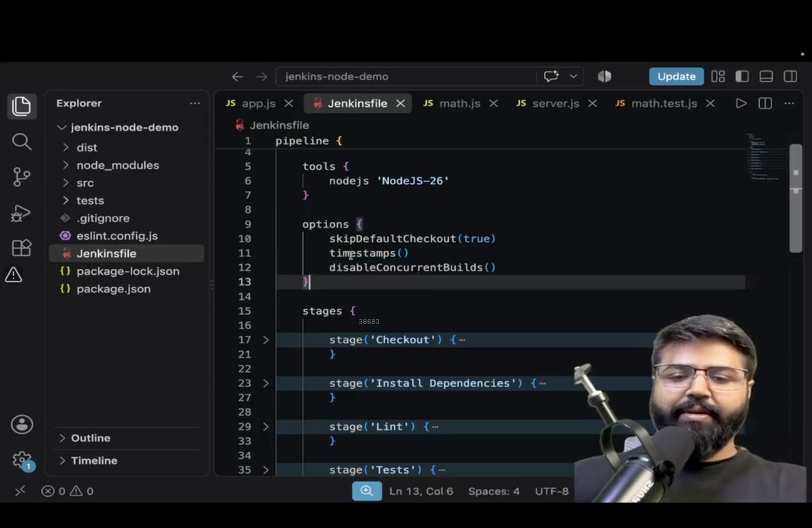Expand the dist folder
812x528 pixels.
coord(66,148)
